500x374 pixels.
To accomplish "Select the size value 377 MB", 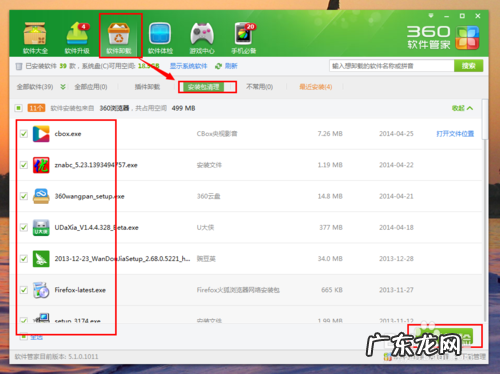I will click(331, 227).
